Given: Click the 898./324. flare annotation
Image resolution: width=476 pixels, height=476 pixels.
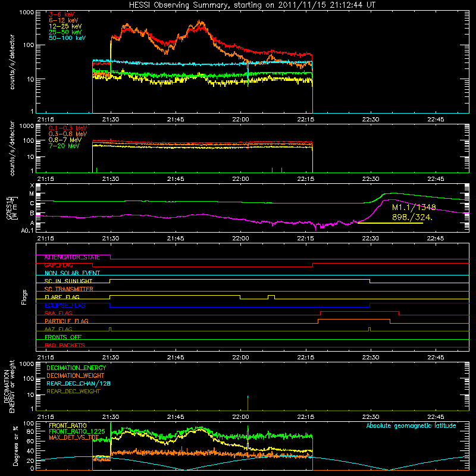Looking at the screenshot, I should click(412, 217).
